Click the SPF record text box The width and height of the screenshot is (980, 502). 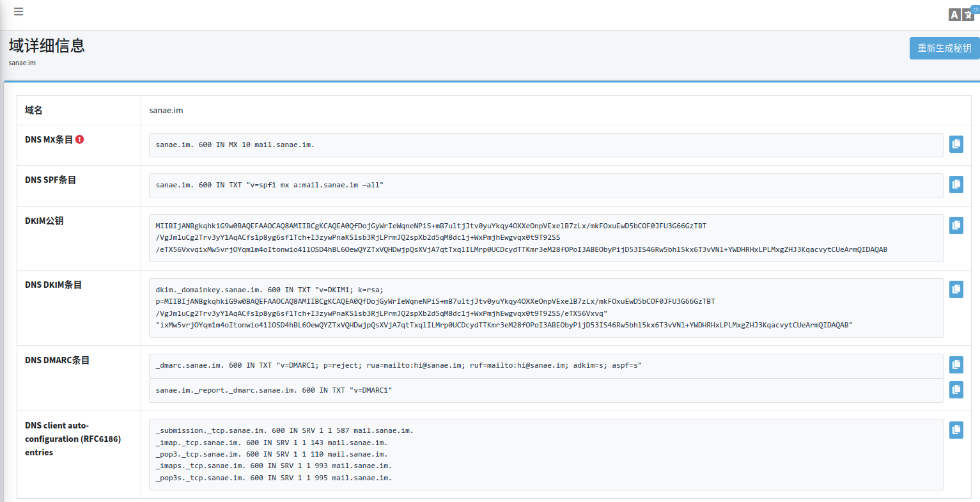[546, 185]
